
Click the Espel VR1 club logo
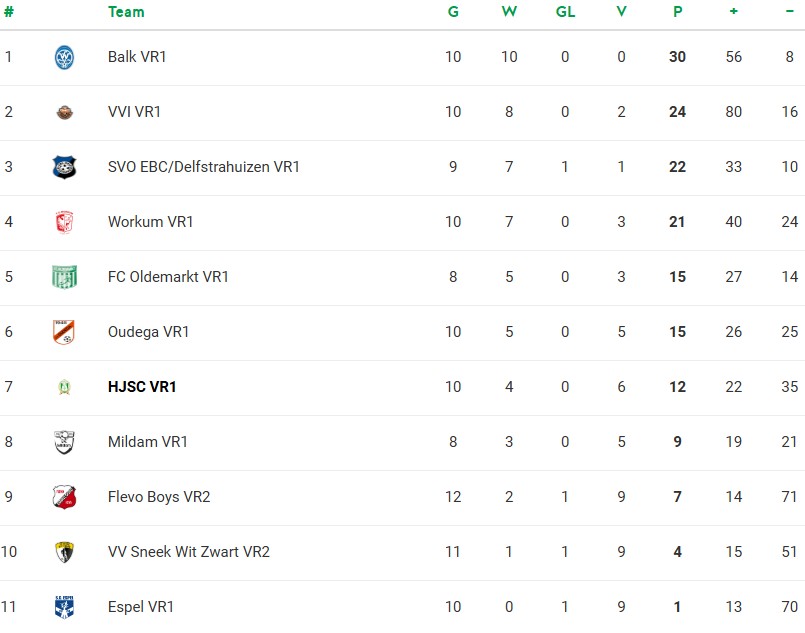tap(64, 606)
